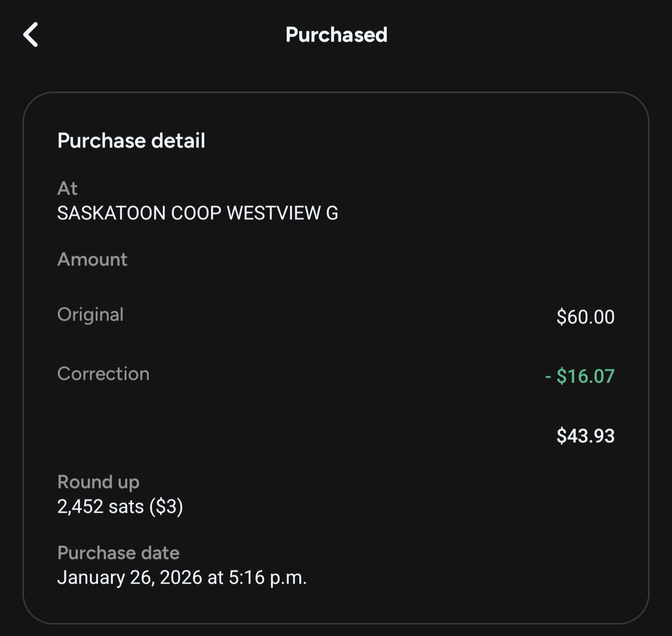The height and width of the screenshot is (636, 672).
Task: Click the $60.00 original amount
Action: coord(585,317)
